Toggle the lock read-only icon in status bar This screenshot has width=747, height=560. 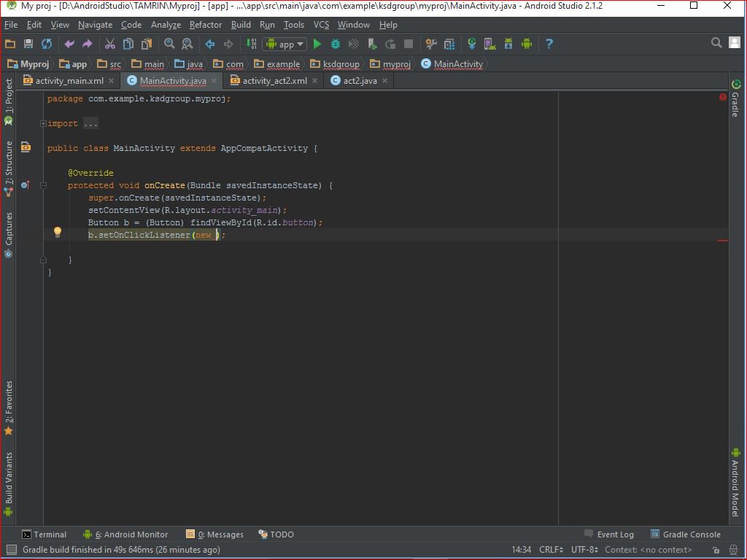[716, 550]
